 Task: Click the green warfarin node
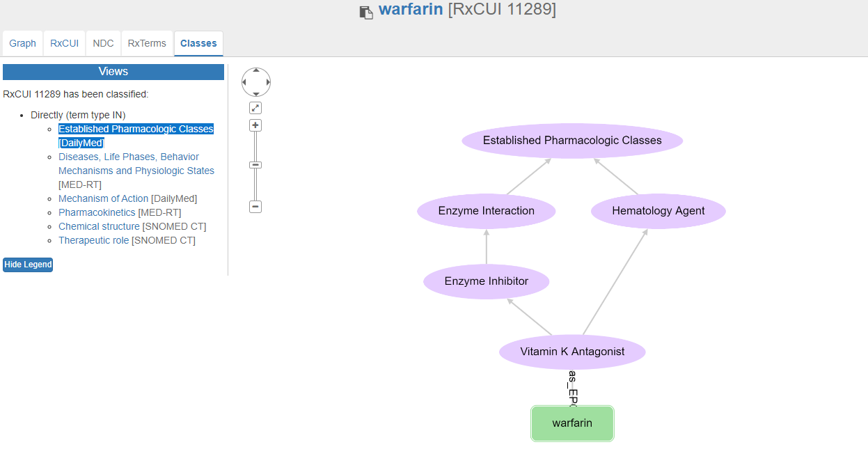coord(572,423)
